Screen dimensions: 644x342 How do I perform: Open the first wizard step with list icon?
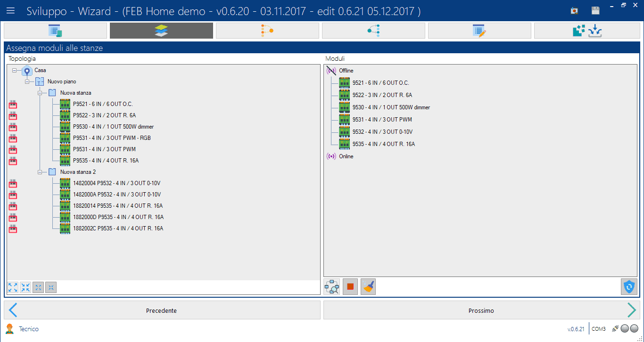tap(55, 31)
